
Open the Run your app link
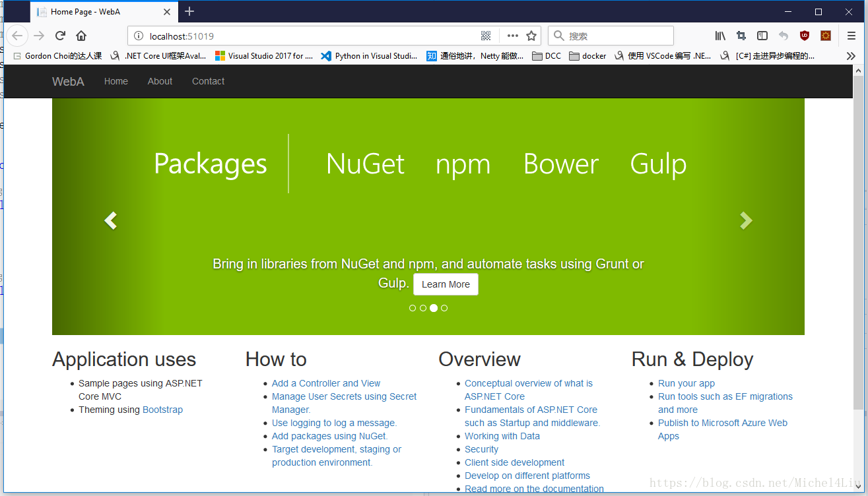(686, 383)
